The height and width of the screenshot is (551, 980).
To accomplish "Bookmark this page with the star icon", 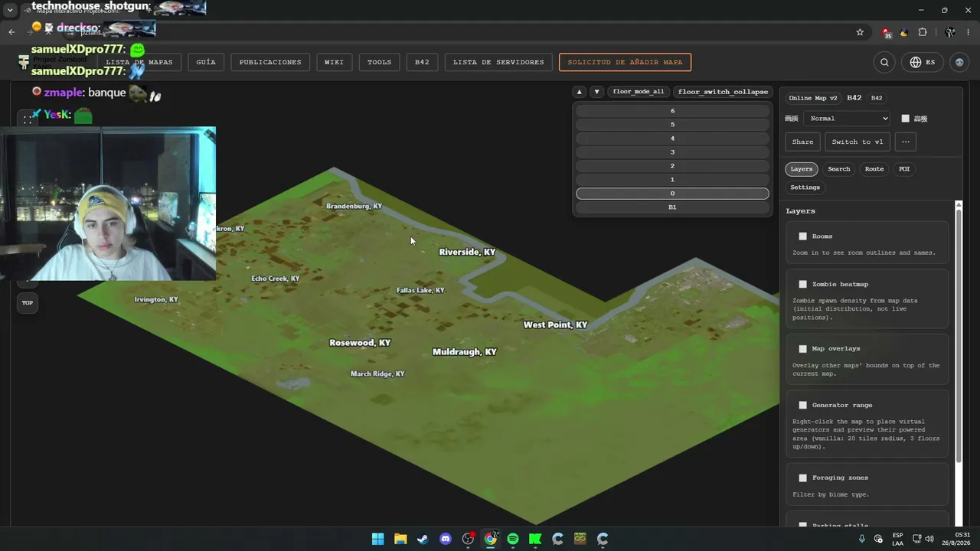I will 860,32.
